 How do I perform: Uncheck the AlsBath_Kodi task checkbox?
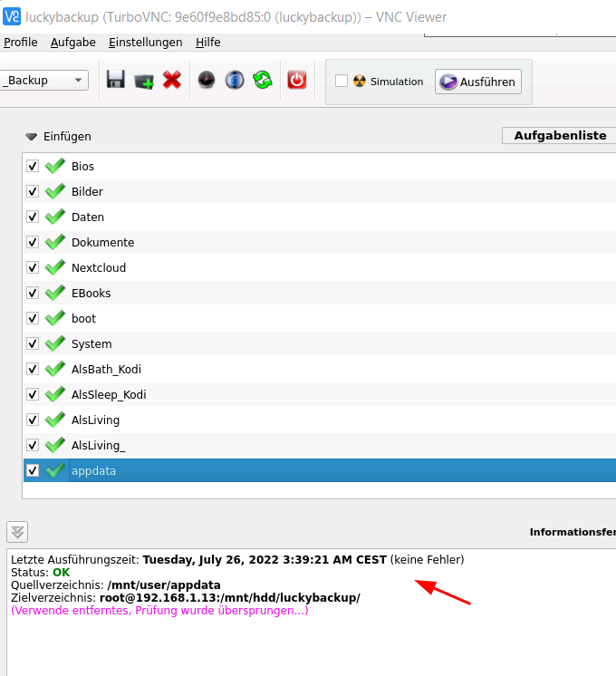(x=33, y=370)
